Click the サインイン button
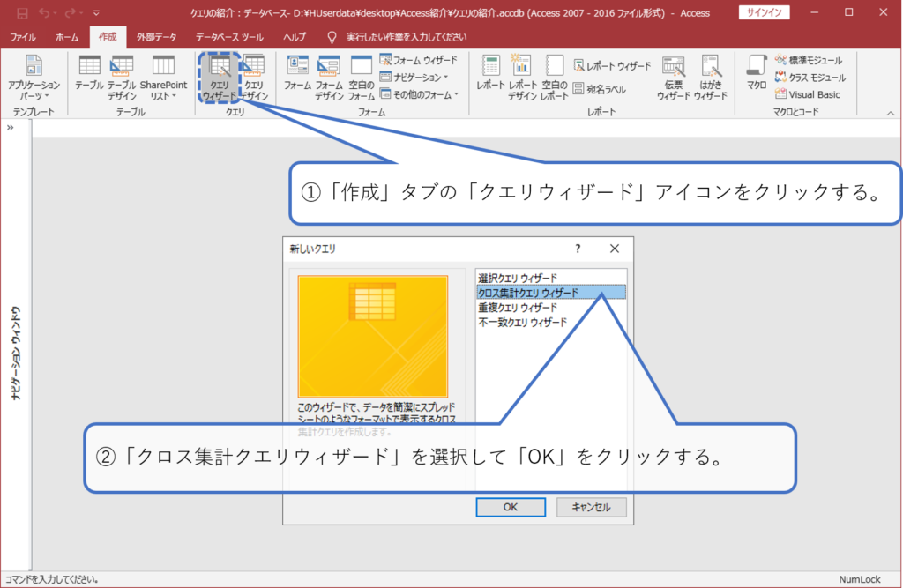903x588 pixels. (x=764, y=12)
